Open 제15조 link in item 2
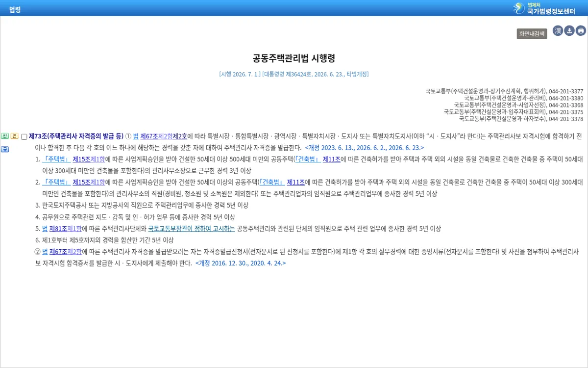 pyautogui.click(x=81, y=182)
